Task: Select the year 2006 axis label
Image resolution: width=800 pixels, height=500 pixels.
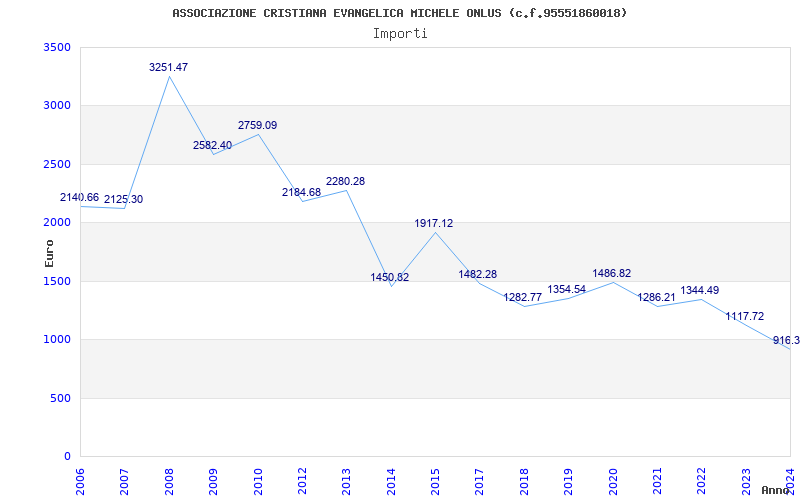Action: (80, 481)
